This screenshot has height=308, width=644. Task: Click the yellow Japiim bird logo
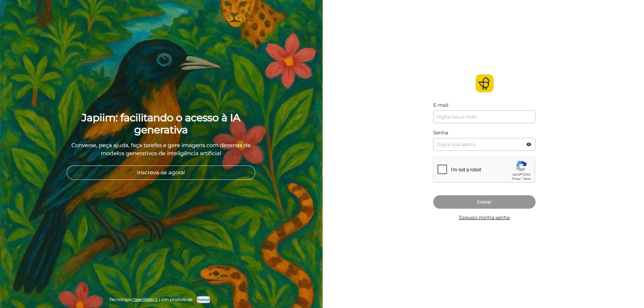click(484, 83)
